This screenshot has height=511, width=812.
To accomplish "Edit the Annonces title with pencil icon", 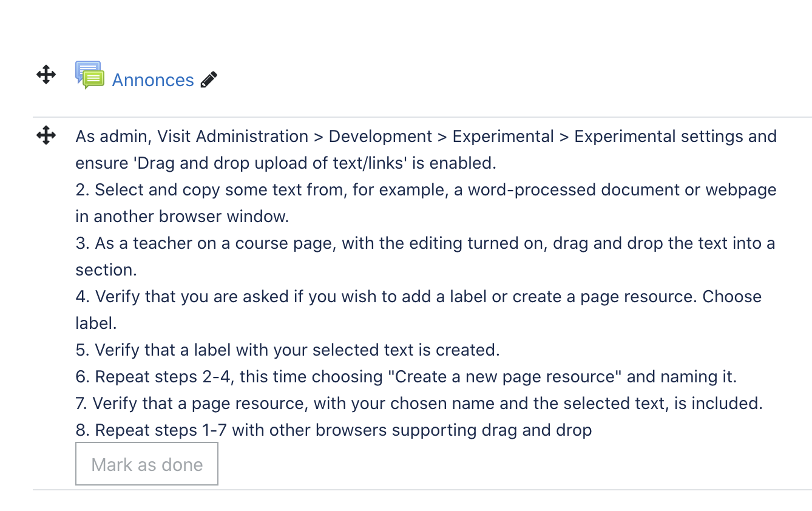I will click(x=208, y=80).
